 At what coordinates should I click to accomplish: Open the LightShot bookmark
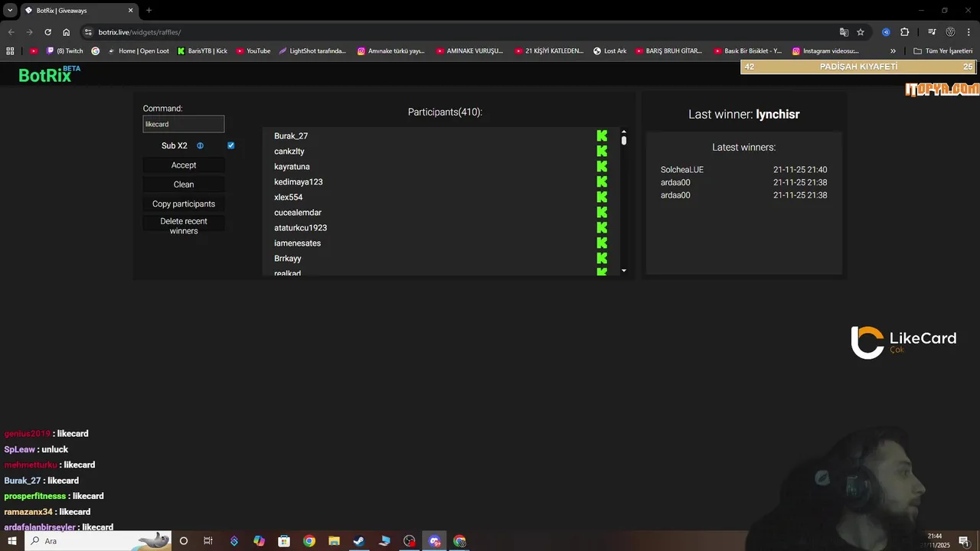[x=312, y=51]
